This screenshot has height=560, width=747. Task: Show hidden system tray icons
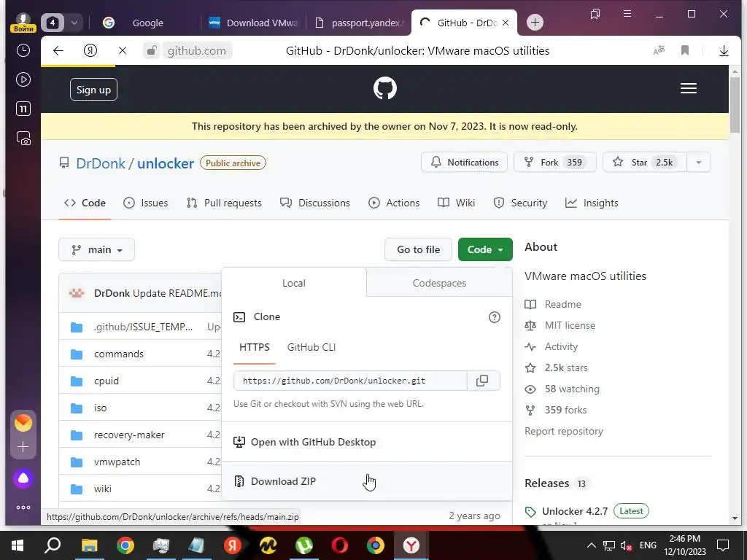click(591, 545)
